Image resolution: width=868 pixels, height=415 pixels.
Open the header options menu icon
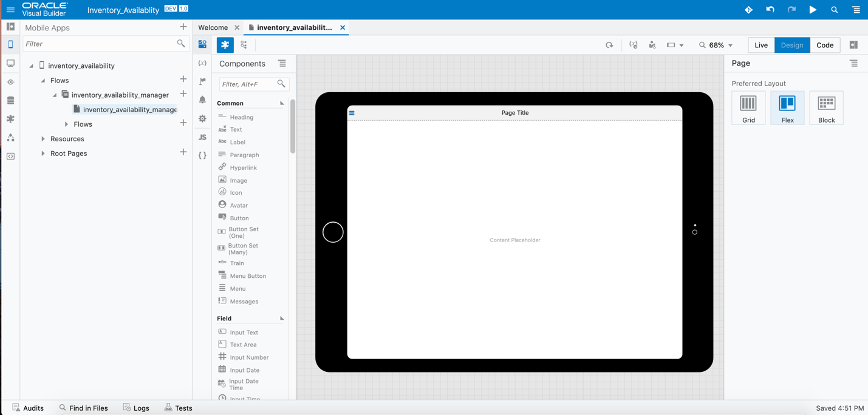(856, 10)
